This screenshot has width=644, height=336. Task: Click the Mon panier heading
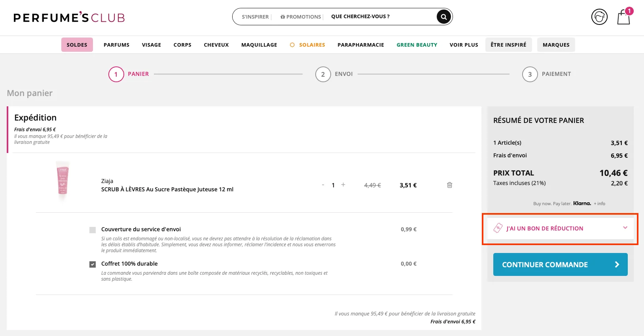[x=30, y=93]
